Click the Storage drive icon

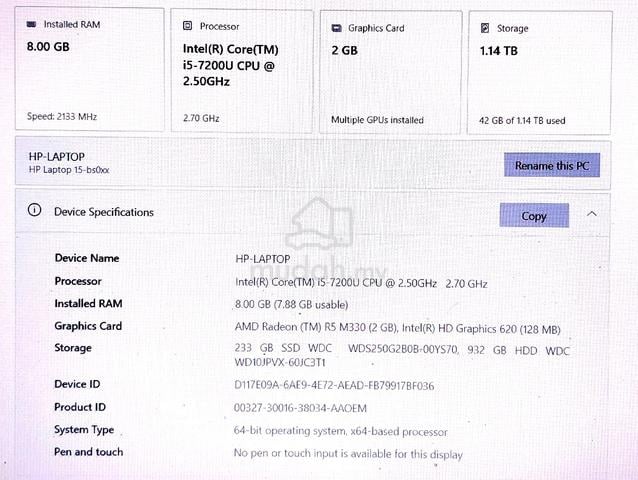pos(485,28)
